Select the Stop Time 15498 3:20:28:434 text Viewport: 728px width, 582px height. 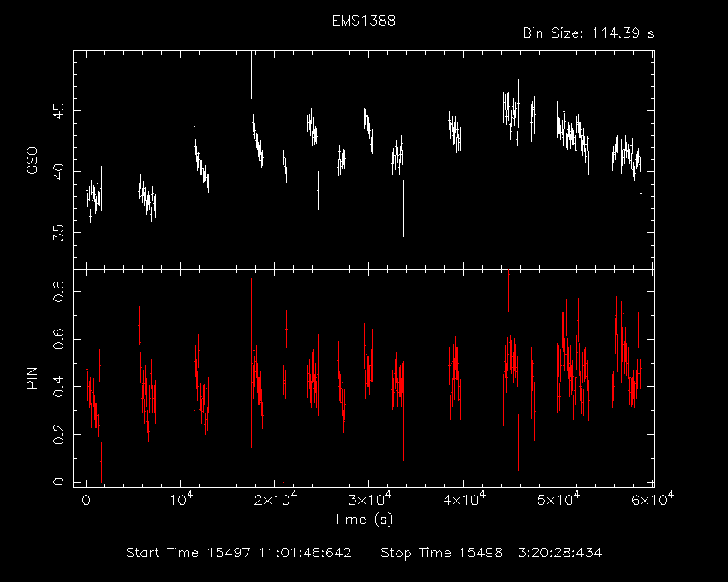[x=492, y=553]
